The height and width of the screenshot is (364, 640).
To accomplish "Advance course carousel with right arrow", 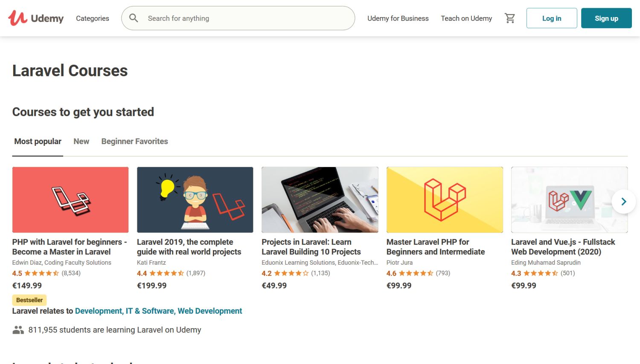I will point(623,202).
